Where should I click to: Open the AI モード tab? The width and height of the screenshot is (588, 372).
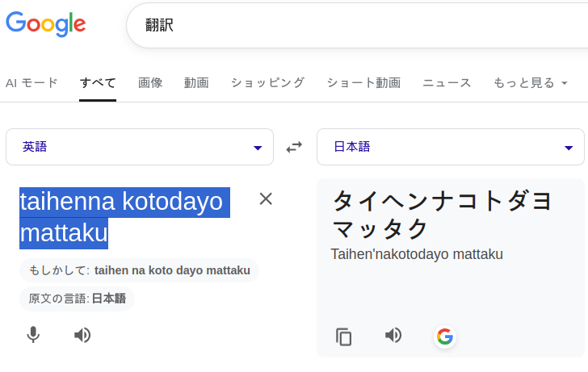pyautogui.click(x=31, y=82)
